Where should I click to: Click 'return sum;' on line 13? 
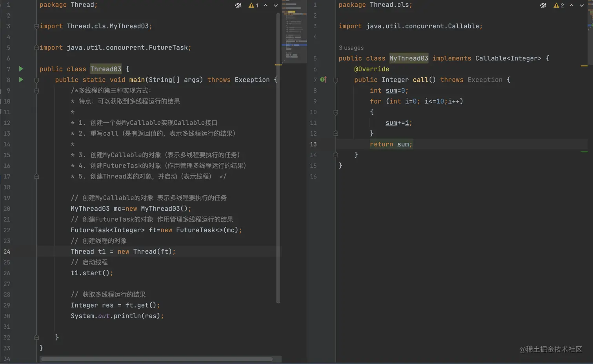[391, 144]
